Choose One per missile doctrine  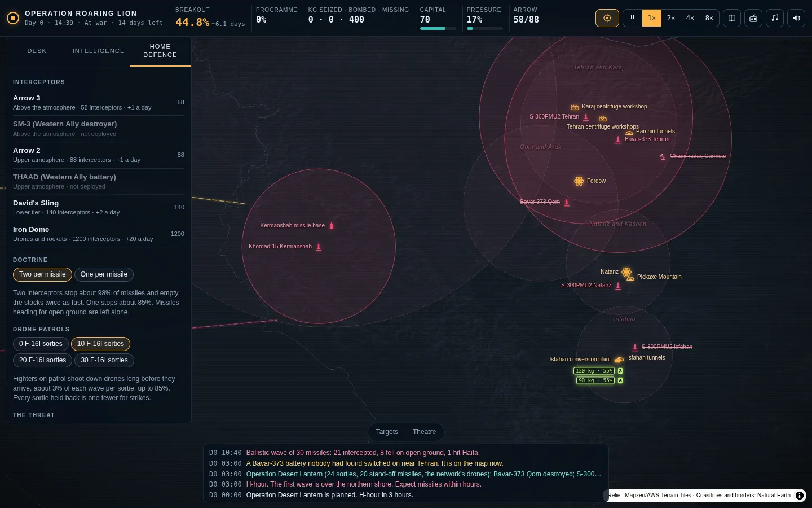104,274
